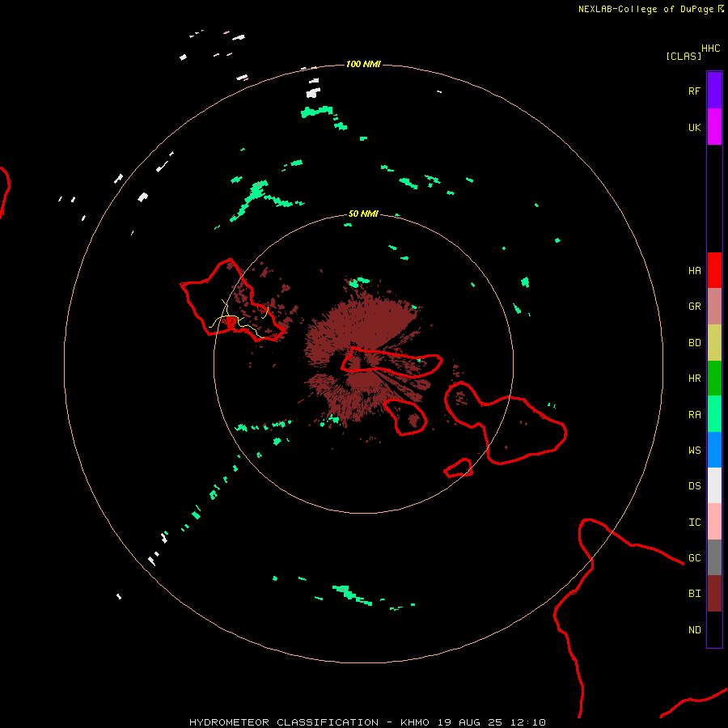Click the "HR" legend label
The height and width of the screenshot is (728, 728).
(x=695, y=379)
